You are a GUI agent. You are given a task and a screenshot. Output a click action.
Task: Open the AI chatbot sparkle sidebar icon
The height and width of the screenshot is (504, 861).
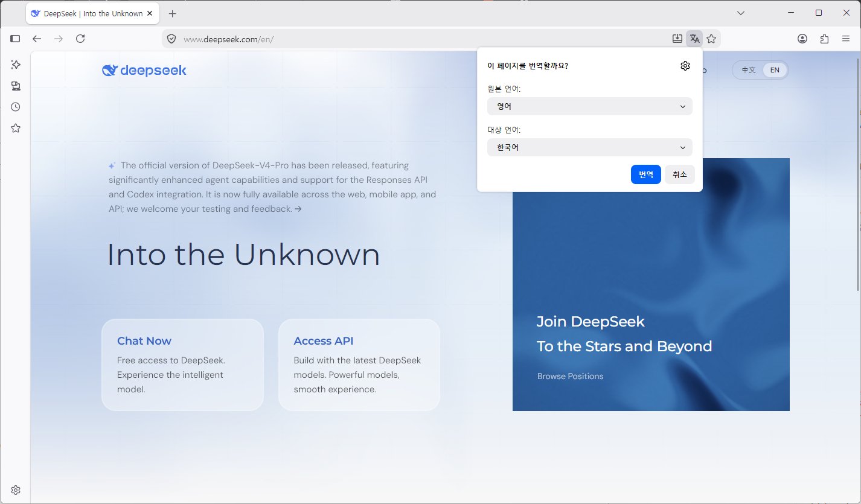pyautogui.click(x=16, y=65)
